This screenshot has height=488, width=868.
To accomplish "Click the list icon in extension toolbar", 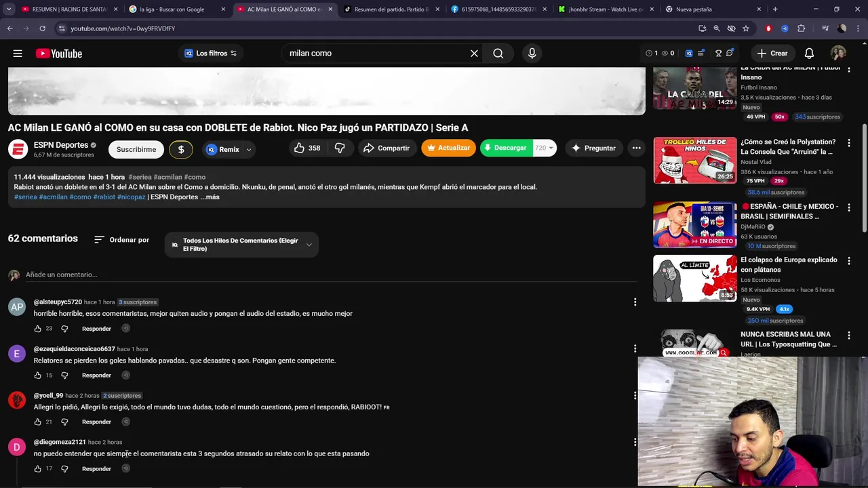I will click(701, 53).
